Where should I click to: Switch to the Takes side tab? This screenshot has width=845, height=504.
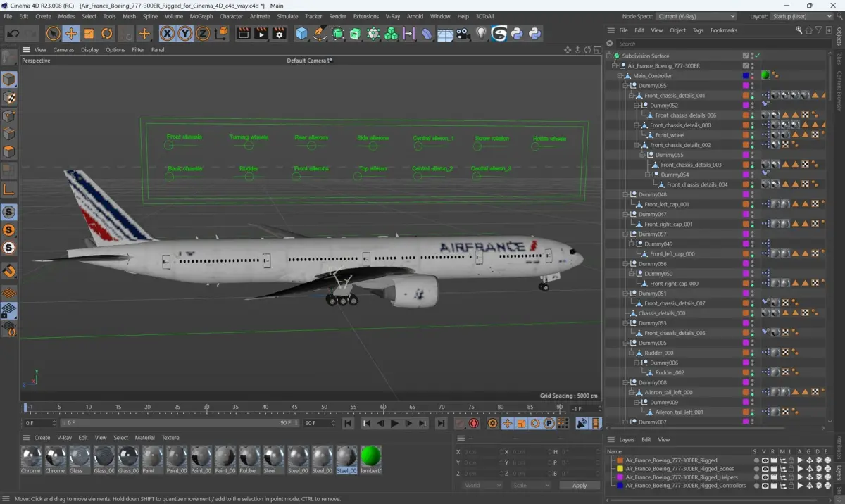coord(839,58)
